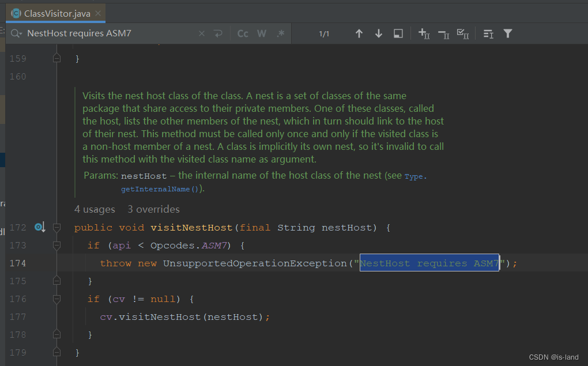
Task: Clear the search text with the X icon
Action: tap(202, 33)
